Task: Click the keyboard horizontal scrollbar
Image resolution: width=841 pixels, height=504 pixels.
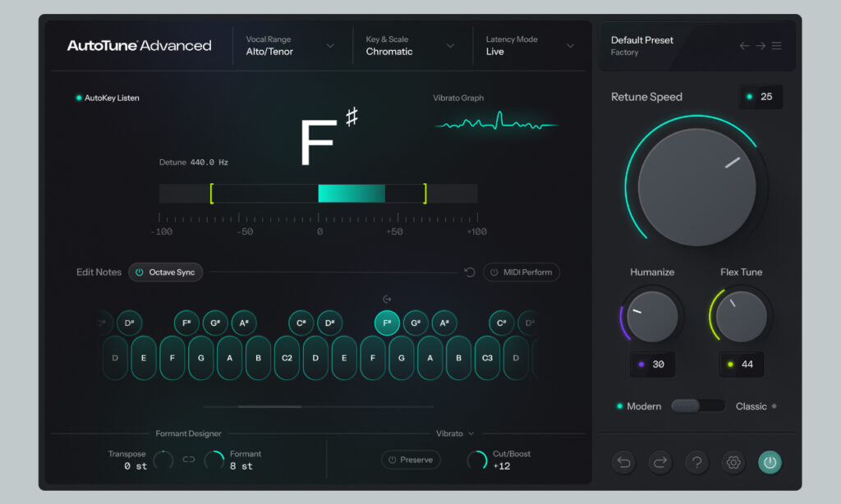Action: 269,407
